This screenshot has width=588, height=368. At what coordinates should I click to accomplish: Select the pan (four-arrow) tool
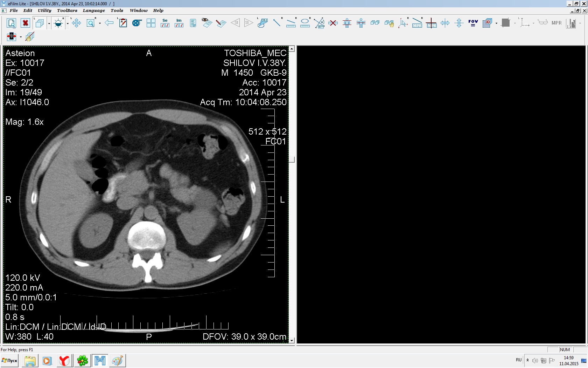coord(76,23)
